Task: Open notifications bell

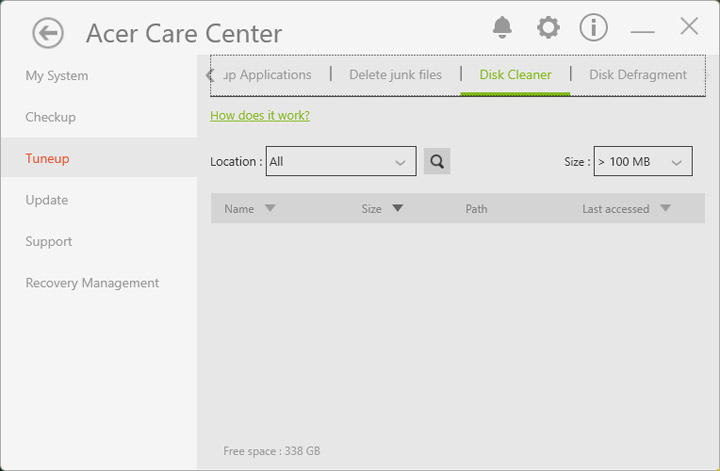Action: [502, 27]
